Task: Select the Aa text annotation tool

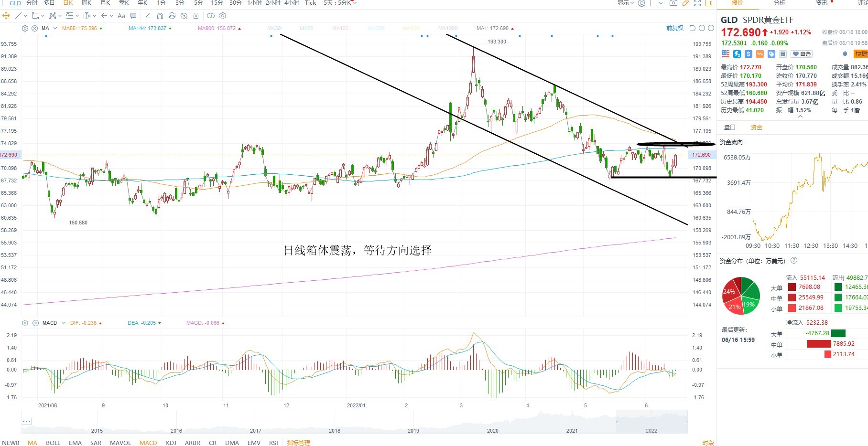Action: tap(121, 16)
